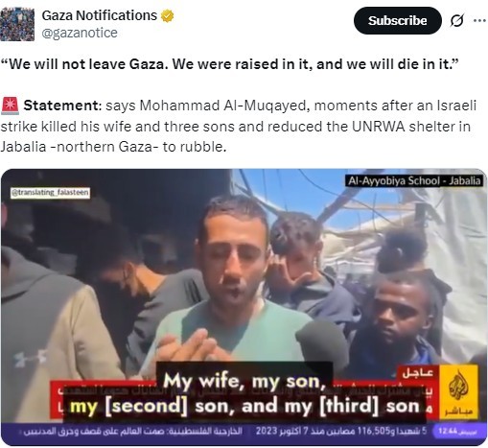Click the gold verified badge icon
The height and width of the screenshot is (448, 488).
[x=167, y=15]
